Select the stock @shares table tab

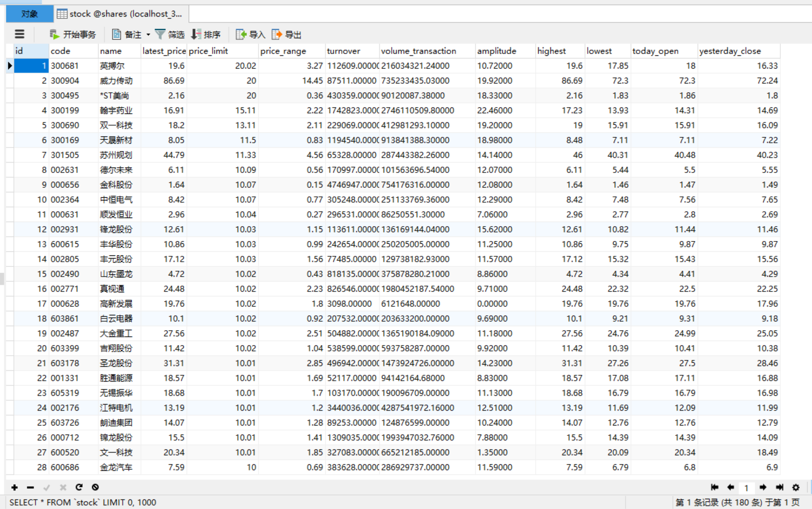point(121,14)
